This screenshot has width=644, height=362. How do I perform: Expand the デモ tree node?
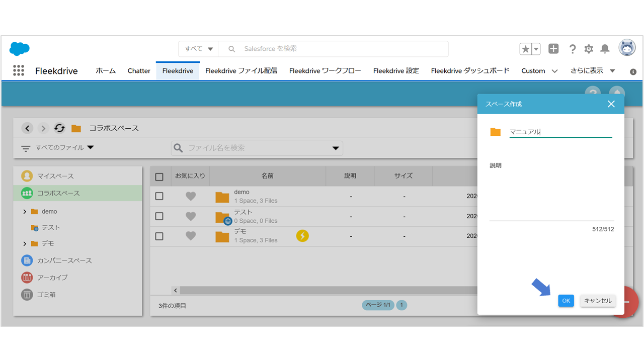25,244
